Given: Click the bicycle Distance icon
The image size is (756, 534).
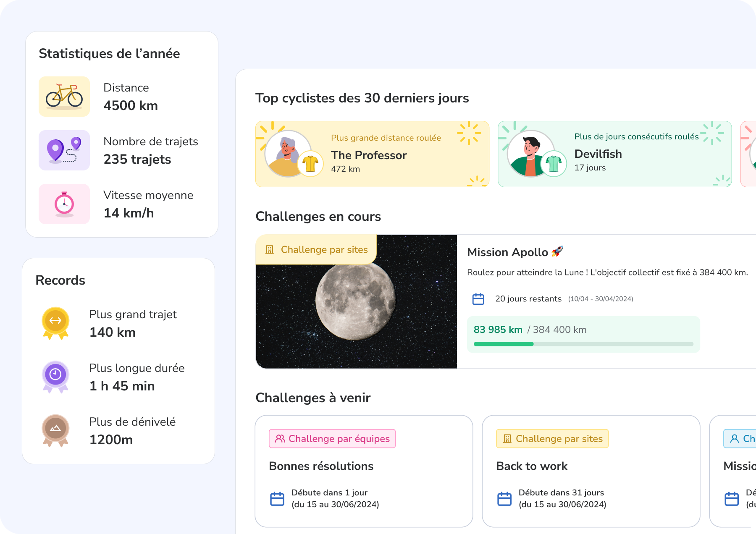Looking at the screenshot, I should [x=64, y=97].
